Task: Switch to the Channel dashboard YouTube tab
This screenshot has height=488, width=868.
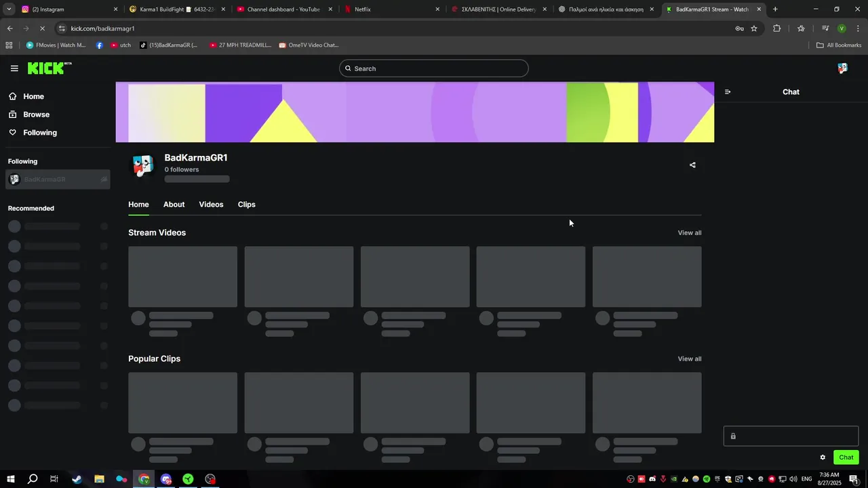Action: pos(283,9)
